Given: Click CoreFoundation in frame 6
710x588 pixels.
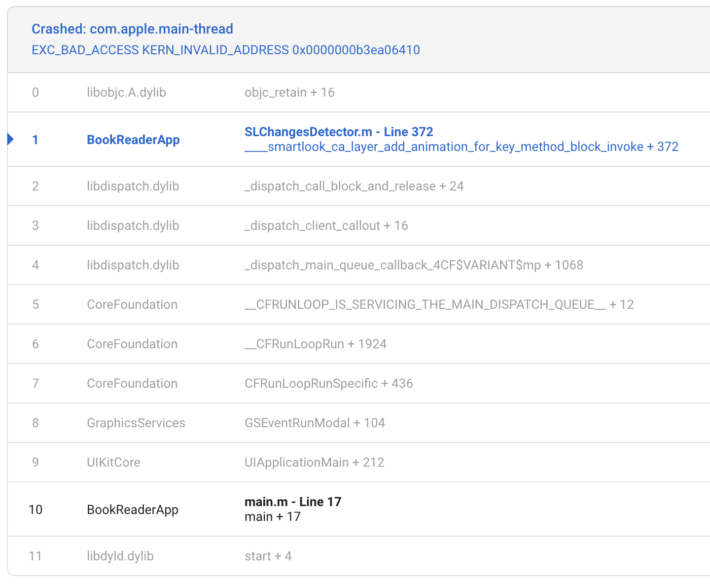Looking at the screenshot, I should click(x=132, y=344).
